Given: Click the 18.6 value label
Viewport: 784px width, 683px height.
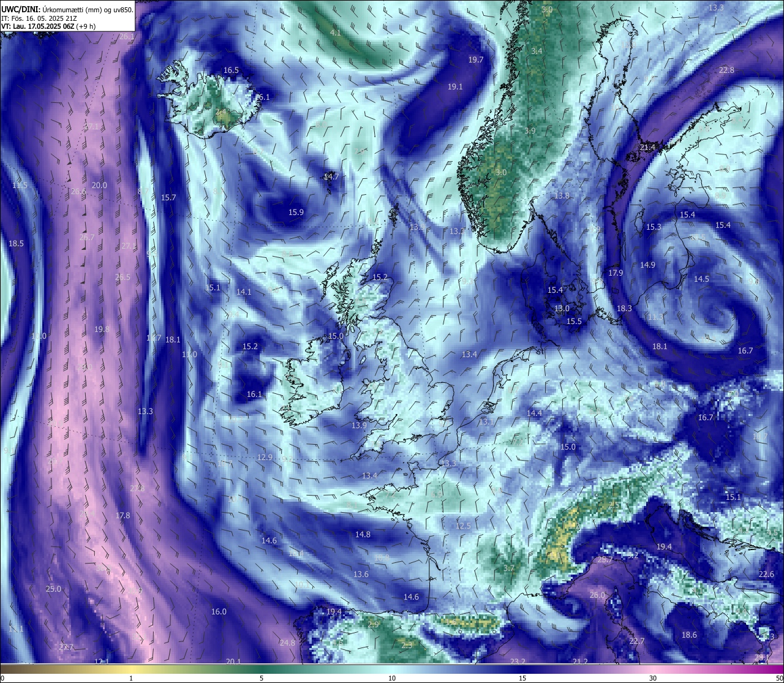Looking at the screenshot, I should pyautogui.click(x=689, y=635).
